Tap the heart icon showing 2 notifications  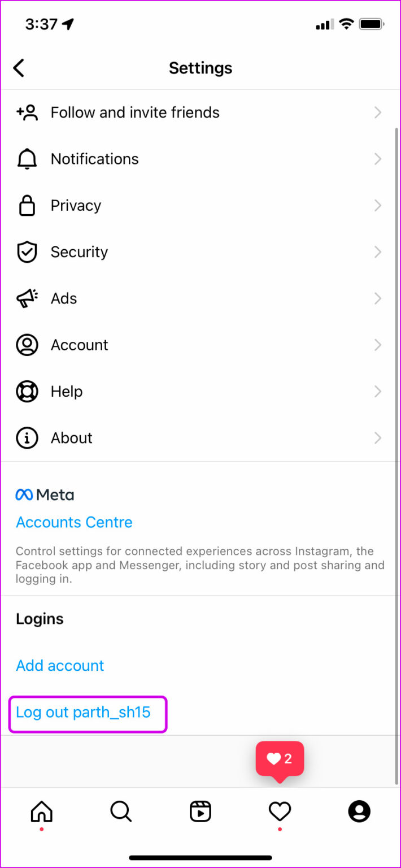(279, 811)
